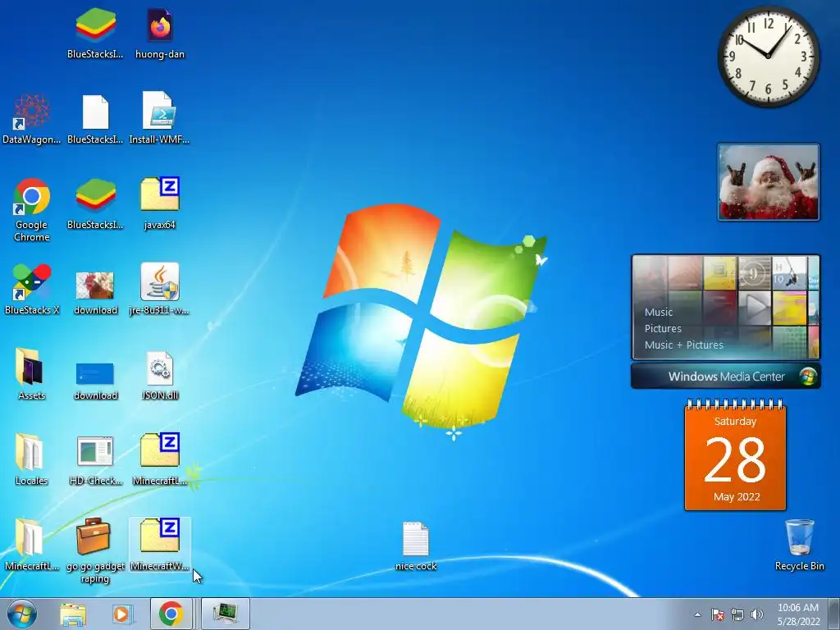
Task: Select the JSON.dll file icon
Action: [160, 368]
